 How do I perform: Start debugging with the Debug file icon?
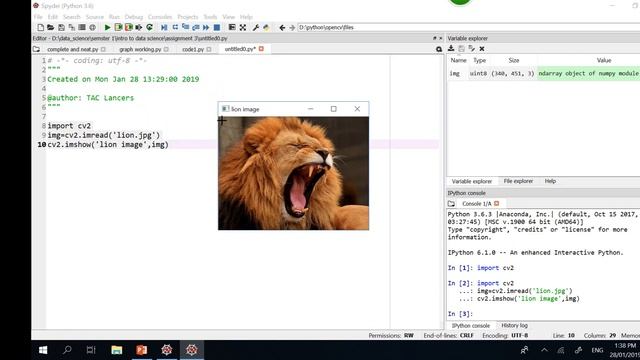point(164,27)
